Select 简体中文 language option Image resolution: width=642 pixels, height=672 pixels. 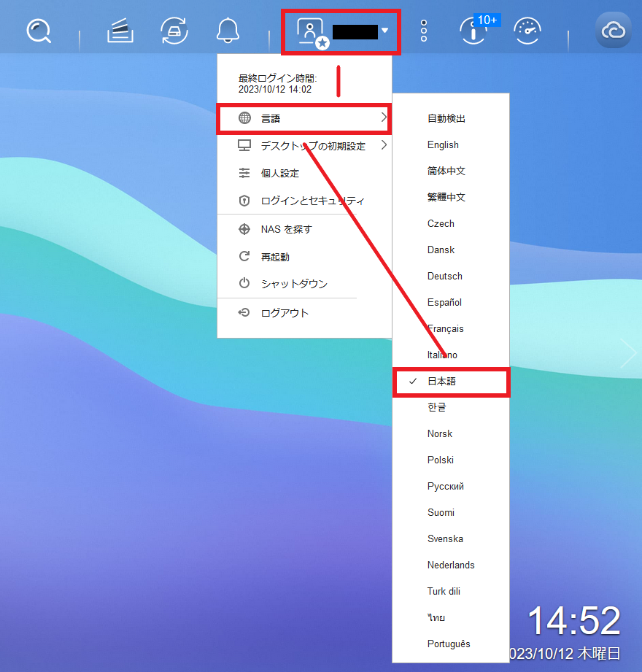(x=451, y=171)
